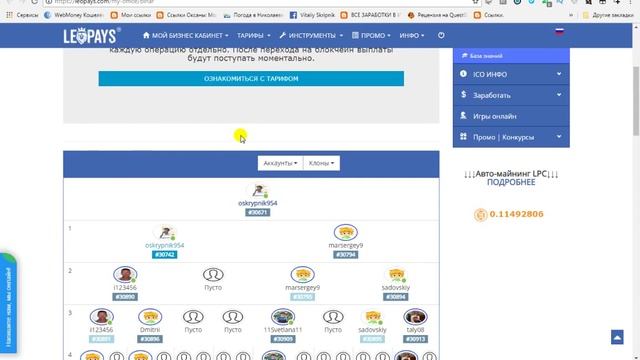Open the Vitaliy Skripnik Facebook bookmark
This screenshot has width=640, height=360.
tap(312, 15)
